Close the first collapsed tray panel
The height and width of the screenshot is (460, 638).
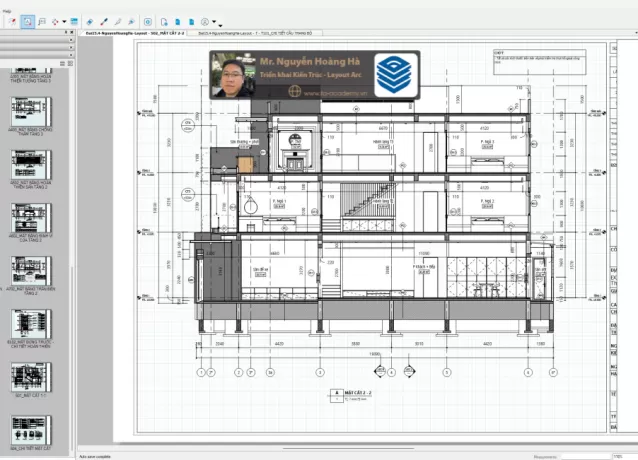coord(71,40)
